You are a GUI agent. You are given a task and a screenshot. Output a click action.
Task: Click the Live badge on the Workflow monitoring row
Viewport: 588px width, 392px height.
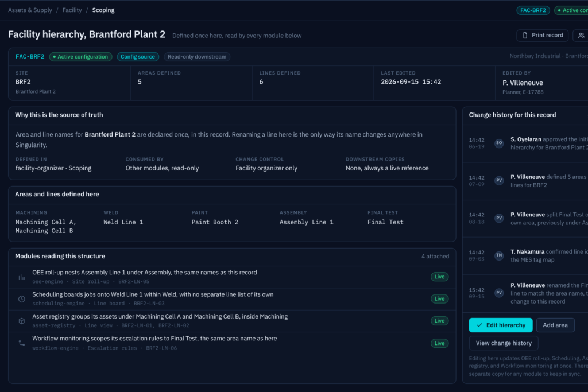tap(439, 343)
